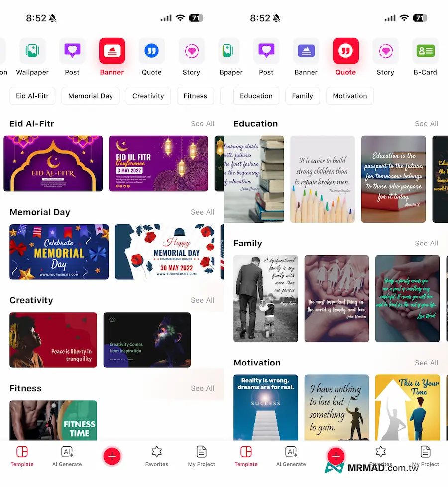
Task: Select the Memorial Day filter chip
Action: tap(90, 96)
